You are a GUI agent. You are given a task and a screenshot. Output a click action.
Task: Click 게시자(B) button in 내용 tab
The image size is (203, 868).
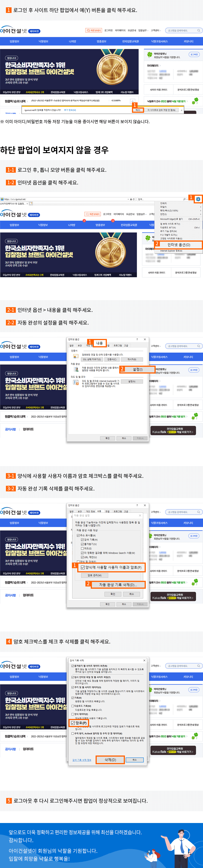click(132, 359)
